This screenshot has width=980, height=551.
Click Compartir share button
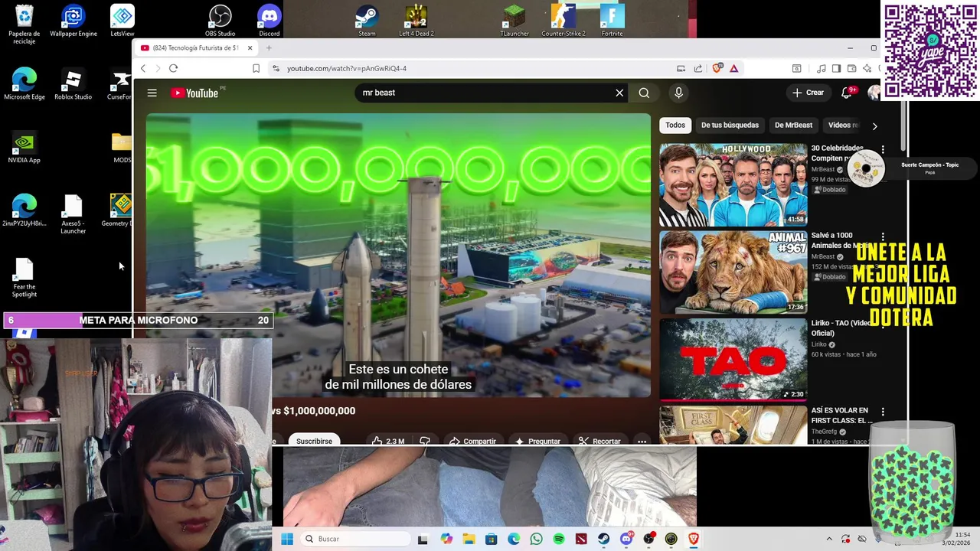[x=473, y=441]
